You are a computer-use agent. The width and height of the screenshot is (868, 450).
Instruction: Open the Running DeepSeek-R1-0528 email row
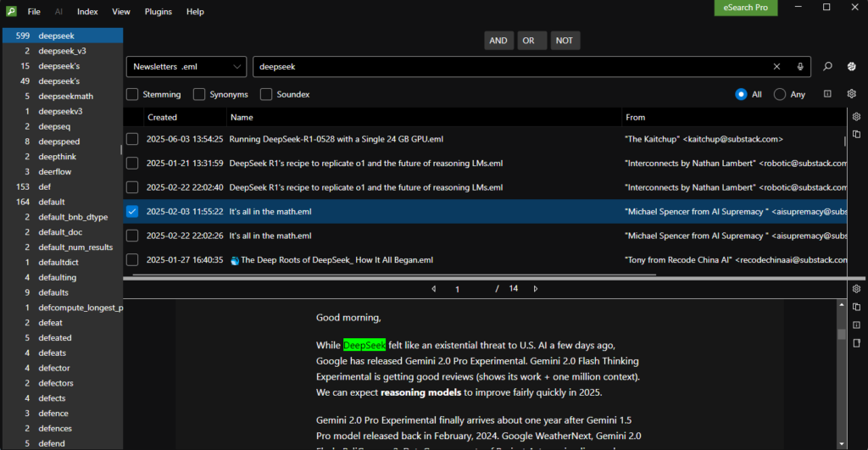485,139
